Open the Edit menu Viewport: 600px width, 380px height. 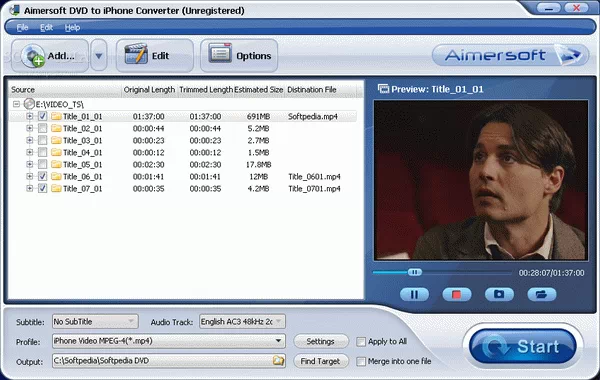46,28
